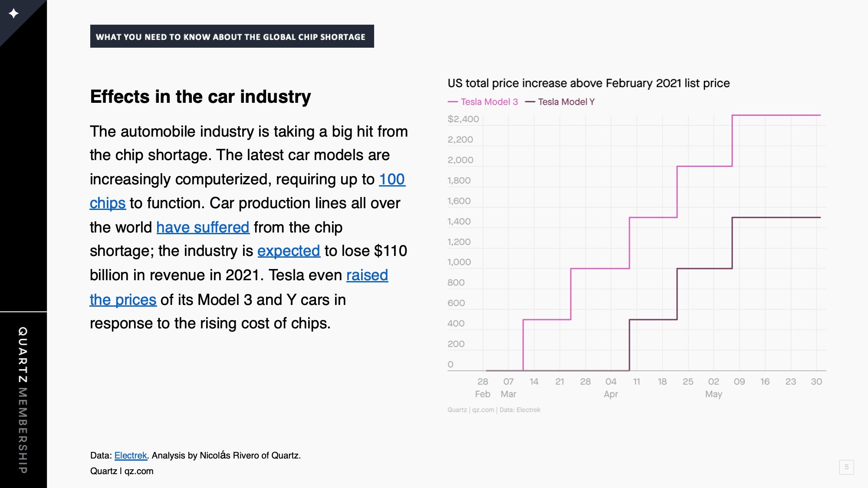Image resolution: width=868 pixels, height=488 pixels.
Task: Click the "raised the prices" link
Action: [367, 275]
